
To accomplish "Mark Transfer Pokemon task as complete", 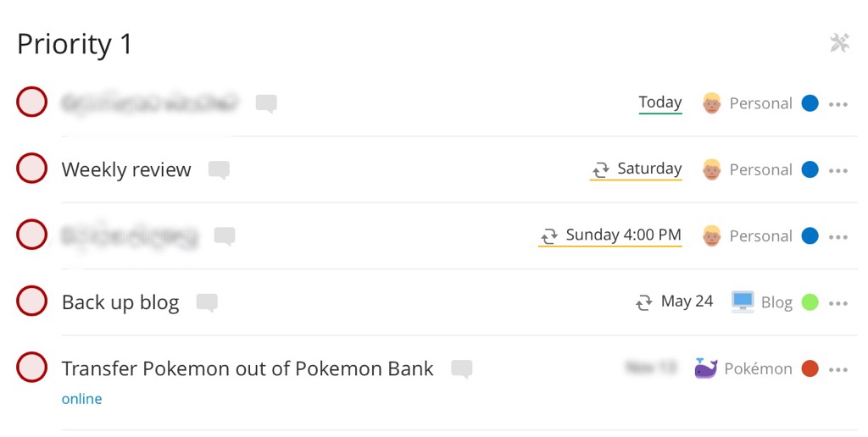I will pos(31,368).
